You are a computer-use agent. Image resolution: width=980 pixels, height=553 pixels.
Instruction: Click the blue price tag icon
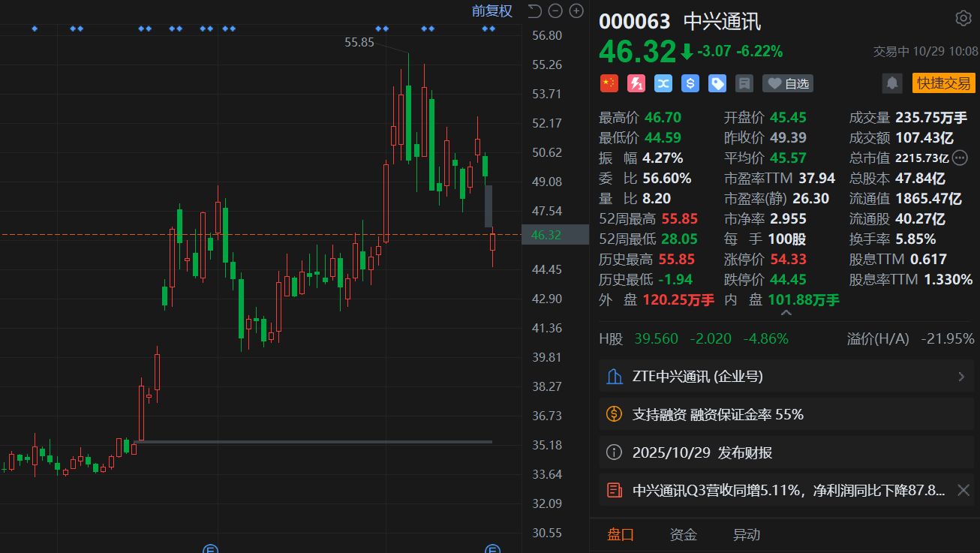click(717, 83)
